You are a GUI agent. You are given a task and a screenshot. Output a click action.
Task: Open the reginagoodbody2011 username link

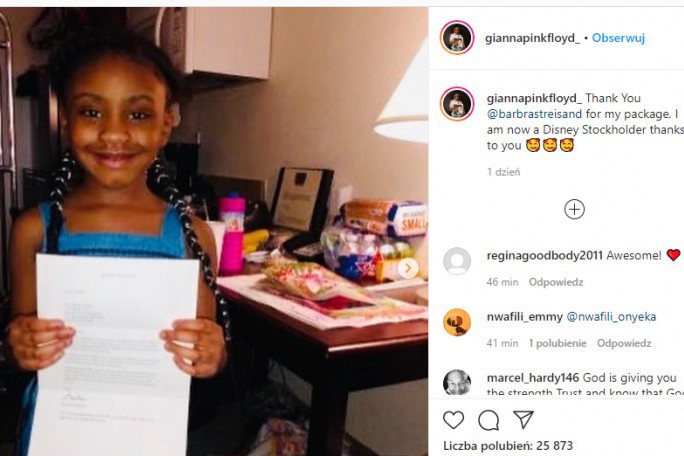pos(544,255)
